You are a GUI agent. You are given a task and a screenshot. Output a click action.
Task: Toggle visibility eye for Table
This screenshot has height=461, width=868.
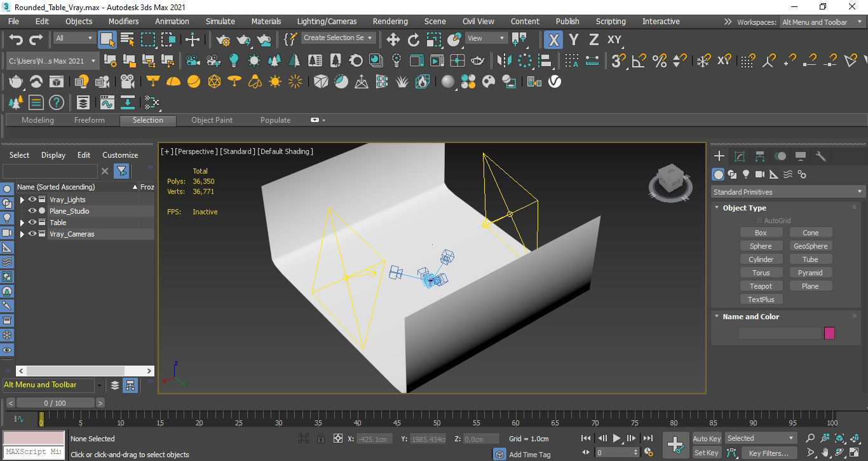coord(32,223)
